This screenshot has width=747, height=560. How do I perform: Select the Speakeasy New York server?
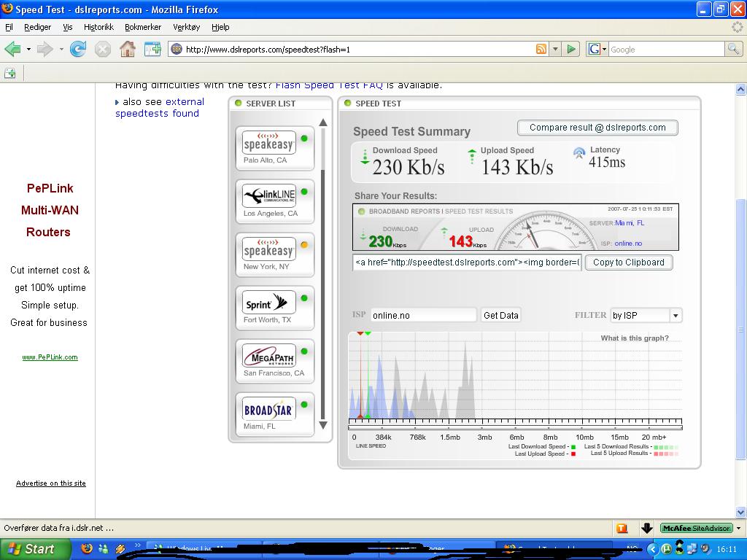[275, 254]
